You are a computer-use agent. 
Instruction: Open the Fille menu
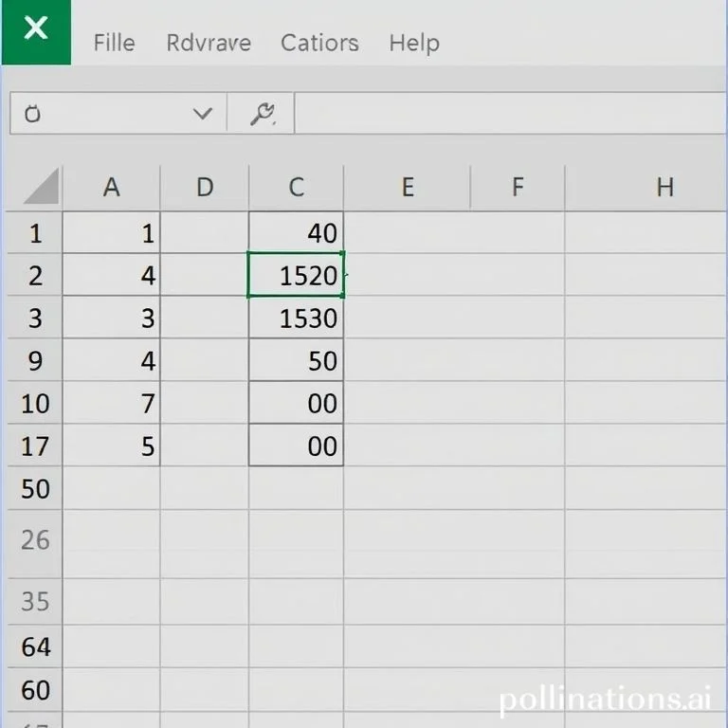[114, 44]
